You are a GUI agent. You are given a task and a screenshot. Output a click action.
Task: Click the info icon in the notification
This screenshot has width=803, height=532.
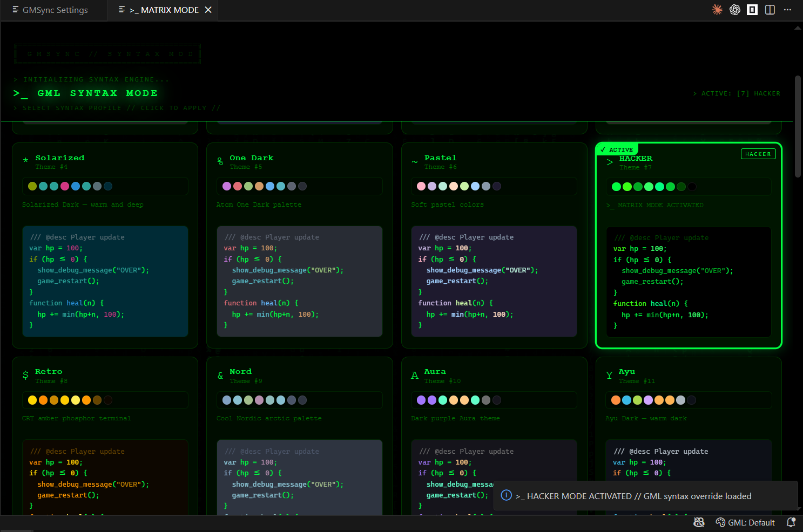[506, 495]
